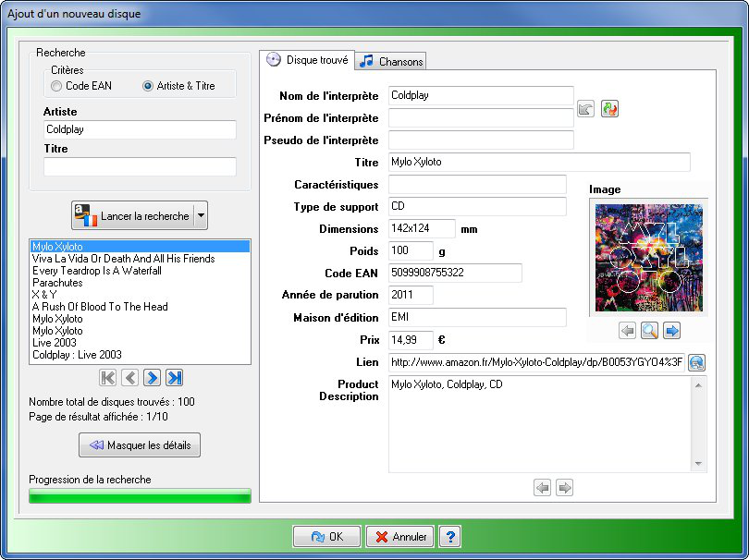Click the Caractéristiques field
The height and width of the screenshot is (560, 749).
[x=477, y=184]
